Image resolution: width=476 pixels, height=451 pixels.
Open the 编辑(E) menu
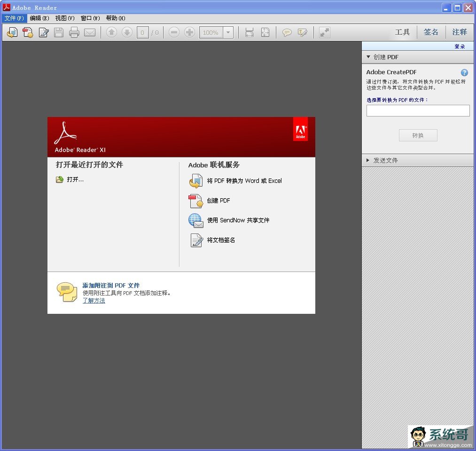[x=39, y=18]
